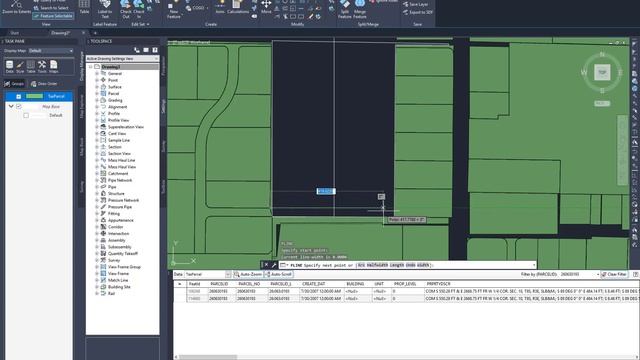The image size is (640, 360).
Task: Toggle Auto-Scroll in data table
Action: point(278,274)
